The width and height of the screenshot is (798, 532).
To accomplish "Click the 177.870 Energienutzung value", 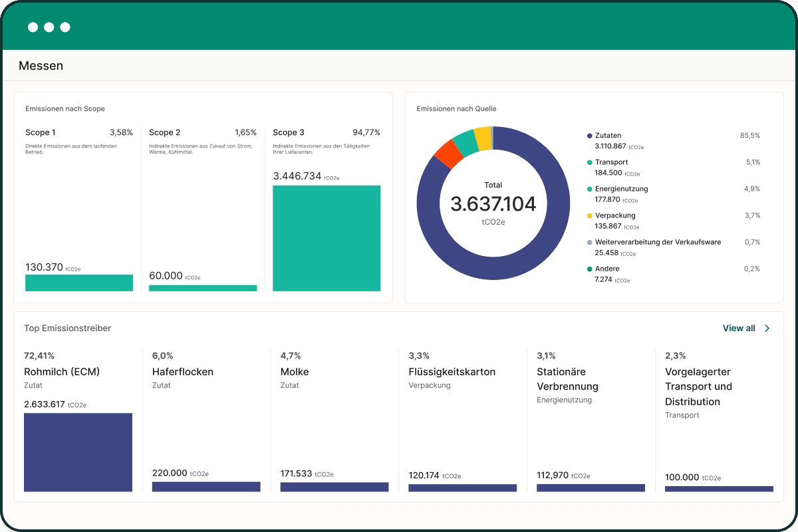I will (608, 199).
